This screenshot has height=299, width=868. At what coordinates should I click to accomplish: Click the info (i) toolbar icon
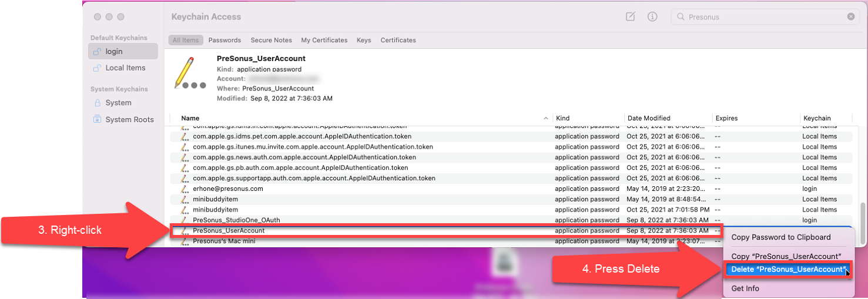tap(652, 17)
